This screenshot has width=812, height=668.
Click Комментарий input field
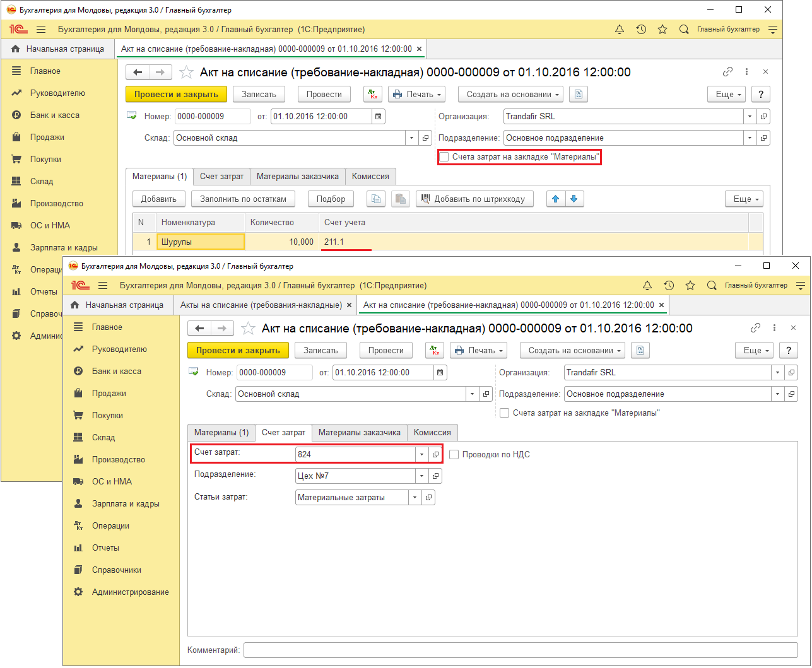521,650
